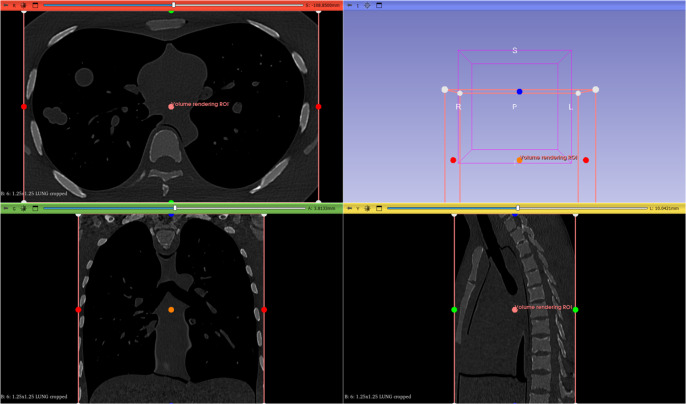Select far-right white corner handle in 3D view
Image resolution: width=686 pixels, height=404 pixels.
click(595, 89)
